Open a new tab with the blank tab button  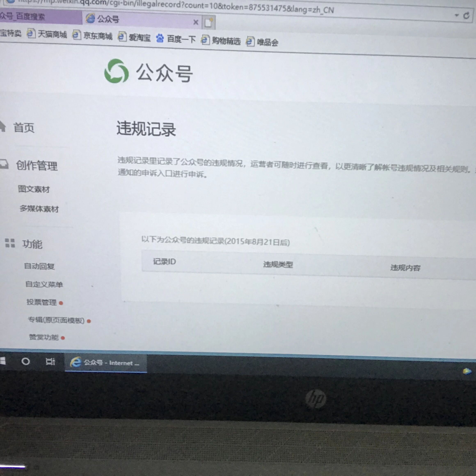(x=208, y=23)
